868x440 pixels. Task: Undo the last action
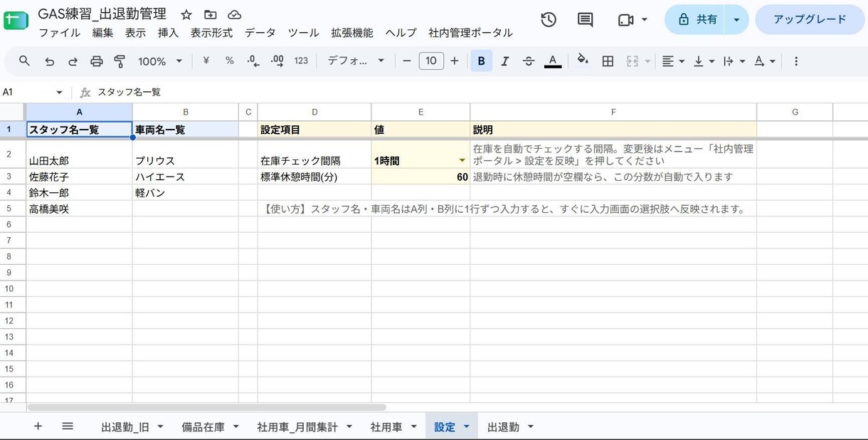click(49, 61)
